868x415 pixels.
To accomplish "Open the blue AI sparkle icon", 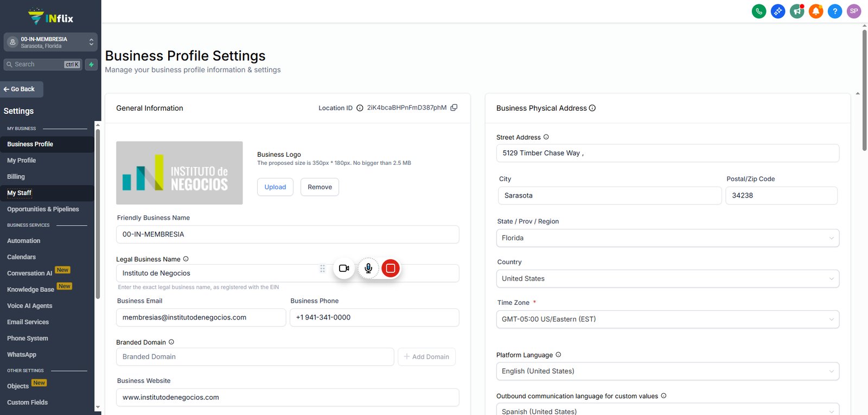I will pyautogui.click(x=778, y=11).
